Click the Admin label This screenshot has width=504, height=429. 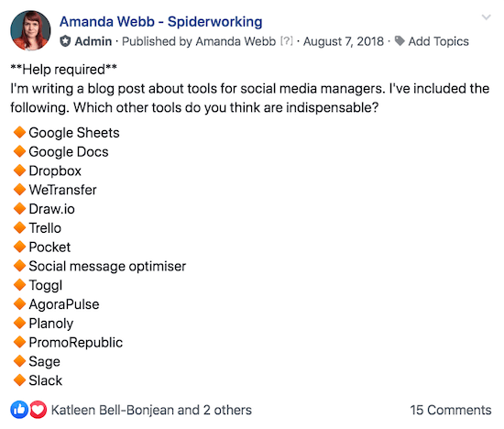pyautogui.click(x=93, y=41)
